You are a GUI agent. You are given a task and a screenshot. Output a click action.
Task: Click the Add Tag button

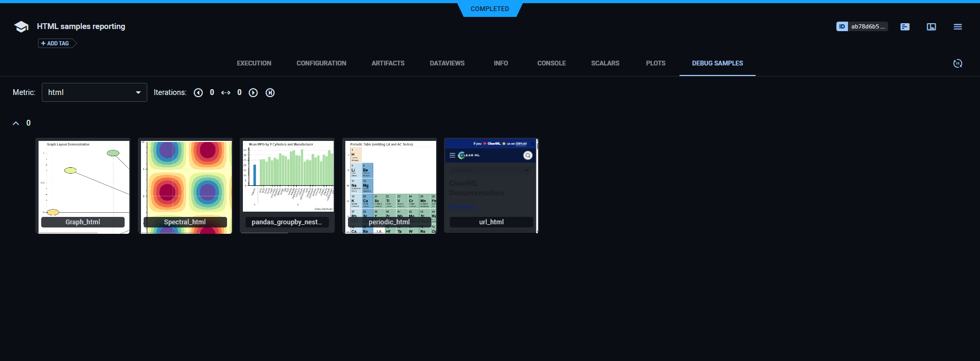pos(55,43)
